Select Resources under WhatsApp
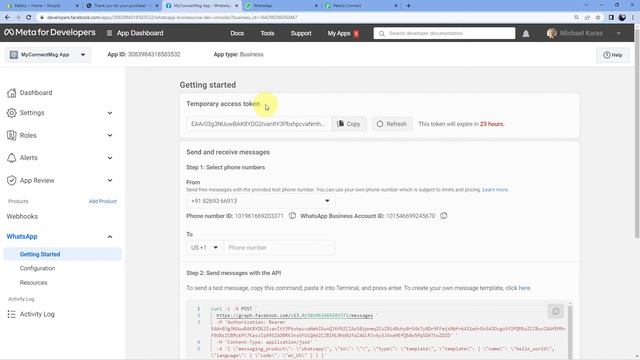Viewport: 640px width, 360px height. 33,282
